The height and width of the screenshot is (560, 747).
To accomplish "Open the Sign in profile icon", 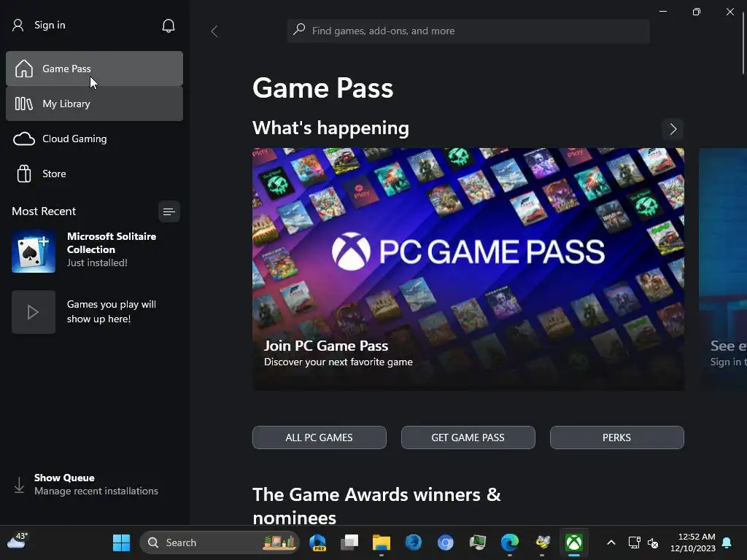I will pos(18,26).
